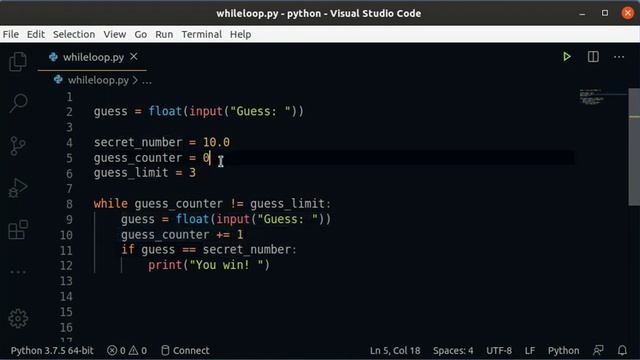Open the Explorer view in activity bar
The height and width of the screenshot is (360, 640).
coord(18,62)
